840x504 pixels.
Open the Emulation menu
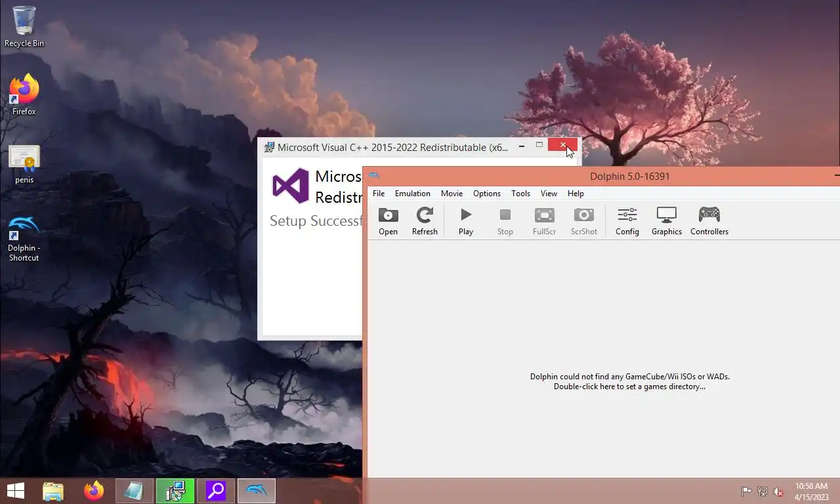pyautogui.click(x=413, y=194)
